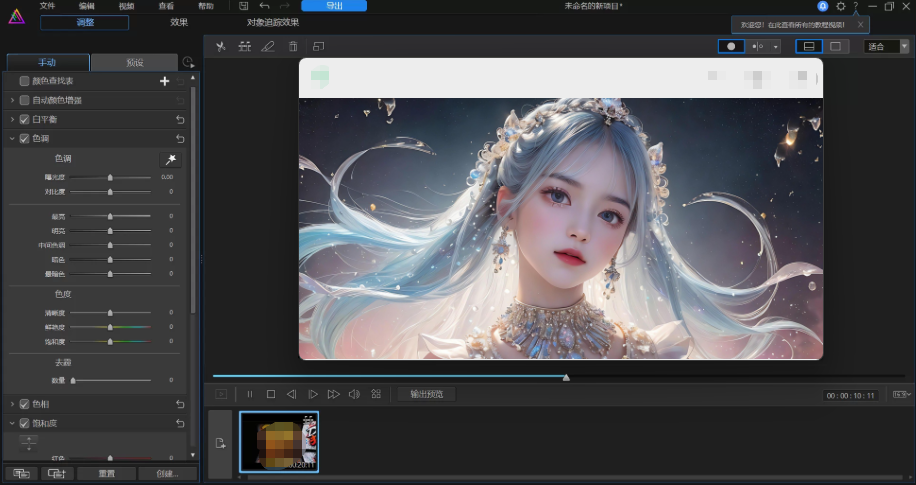Select the scissors split tool
Viewport: 916px width, 485px height.
[x=220, y=46]
